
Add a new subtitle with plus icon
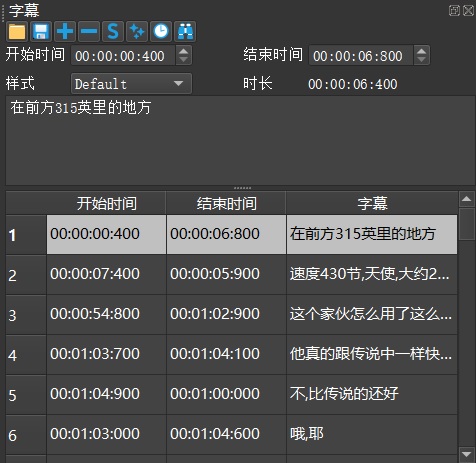pos(65,32)
